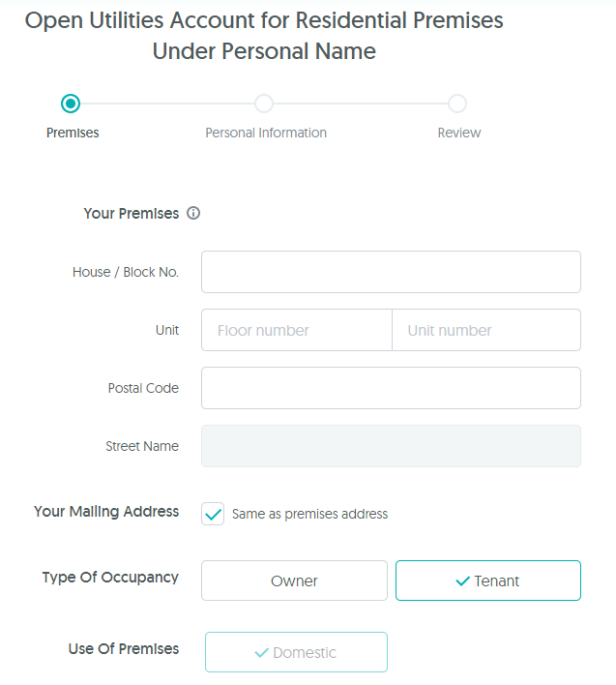Click the Premises step circle indicator
616x685 pixels.
click(x=71, y=104)
